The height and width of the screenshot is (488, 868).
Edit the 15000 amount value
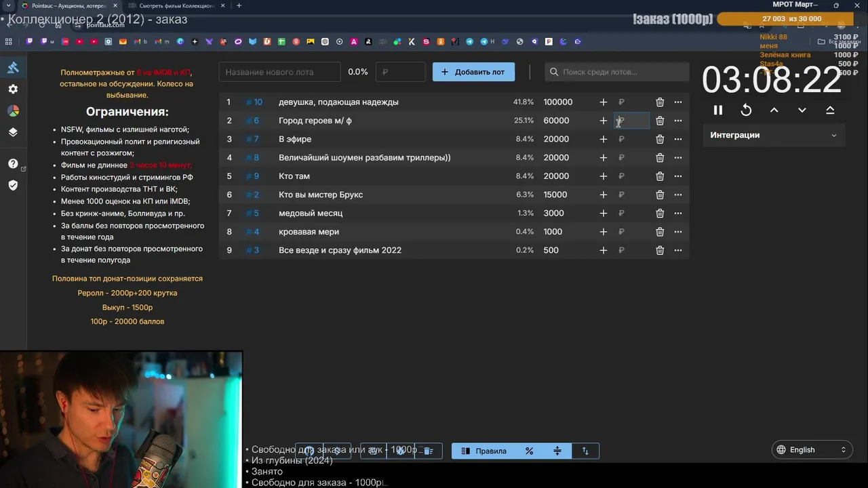coord(555,195)
